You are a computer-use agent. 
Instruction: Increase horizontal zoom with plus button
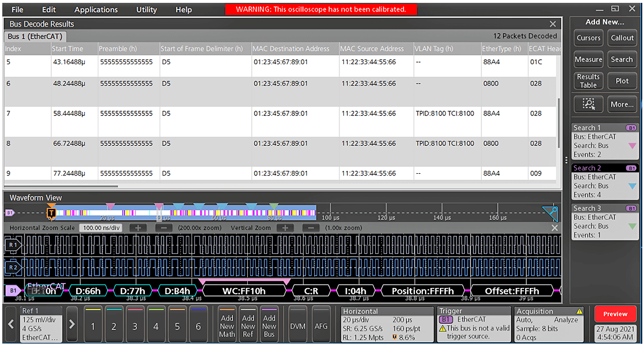(138, 228)
